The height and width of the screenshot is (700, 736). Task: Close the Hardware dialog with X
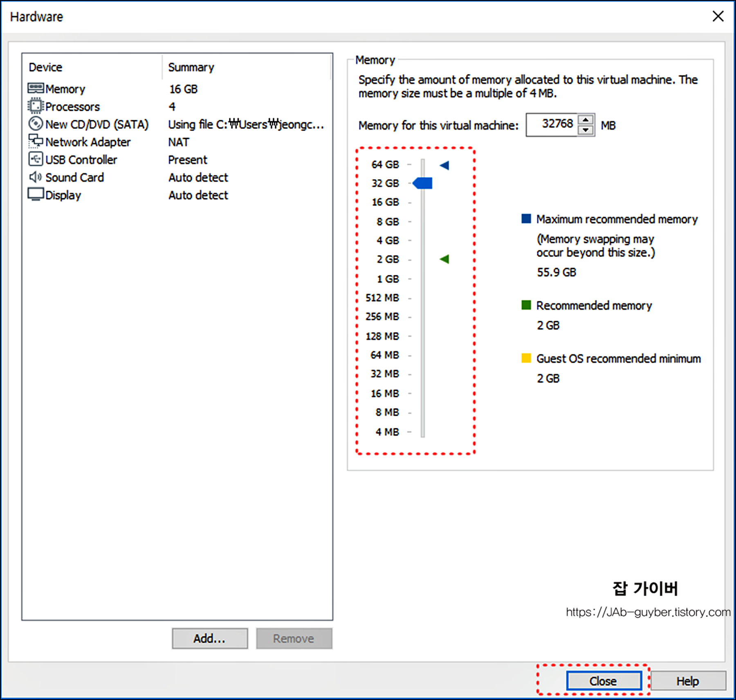(x=718, y=16)
